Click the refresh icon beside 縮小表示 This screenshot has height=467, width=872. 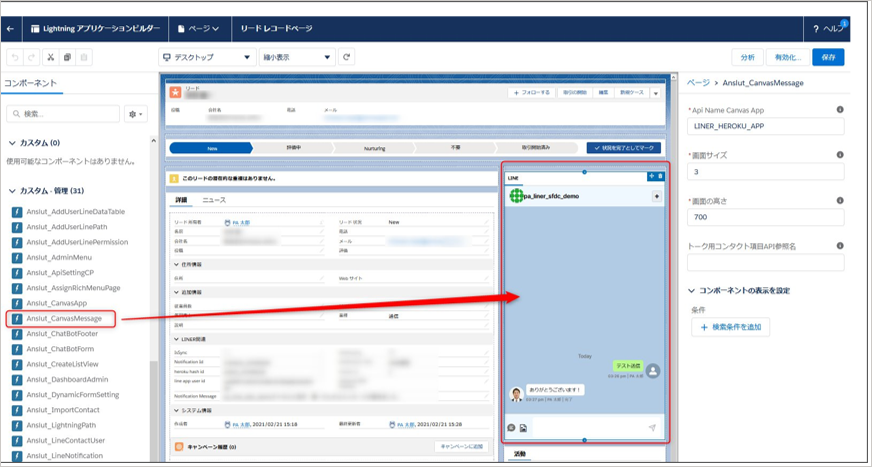click(x=346, y=57)
